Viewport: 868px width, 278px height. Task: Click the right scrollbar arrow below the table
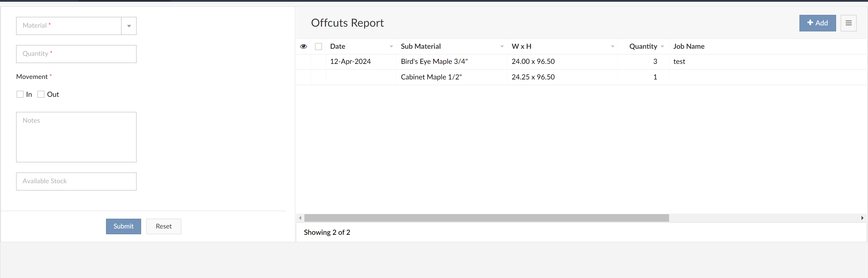click(x=865, y=218)
